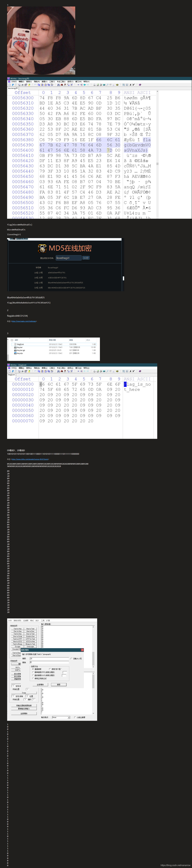Open 格式 menu in the converter tool

[x=32, y=620]
